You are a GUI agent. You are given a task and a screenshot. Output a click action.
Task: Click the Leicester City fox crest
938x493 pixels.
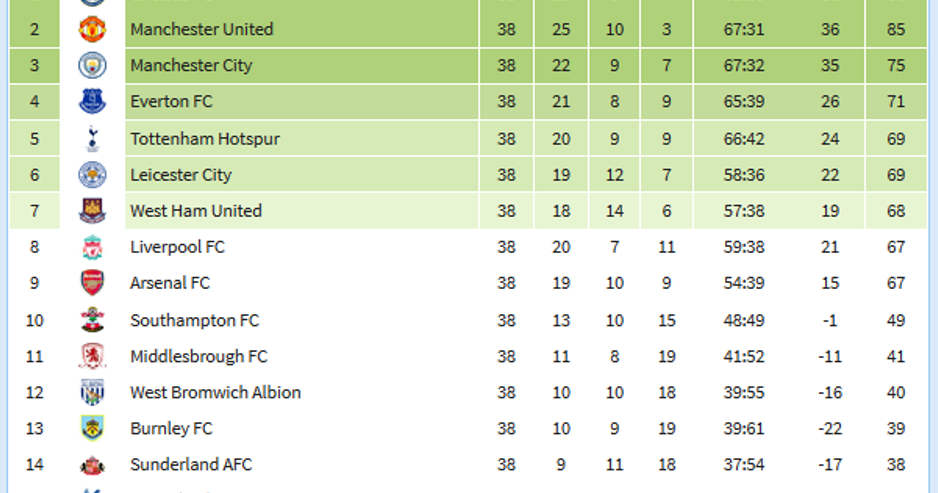point(92,175)
